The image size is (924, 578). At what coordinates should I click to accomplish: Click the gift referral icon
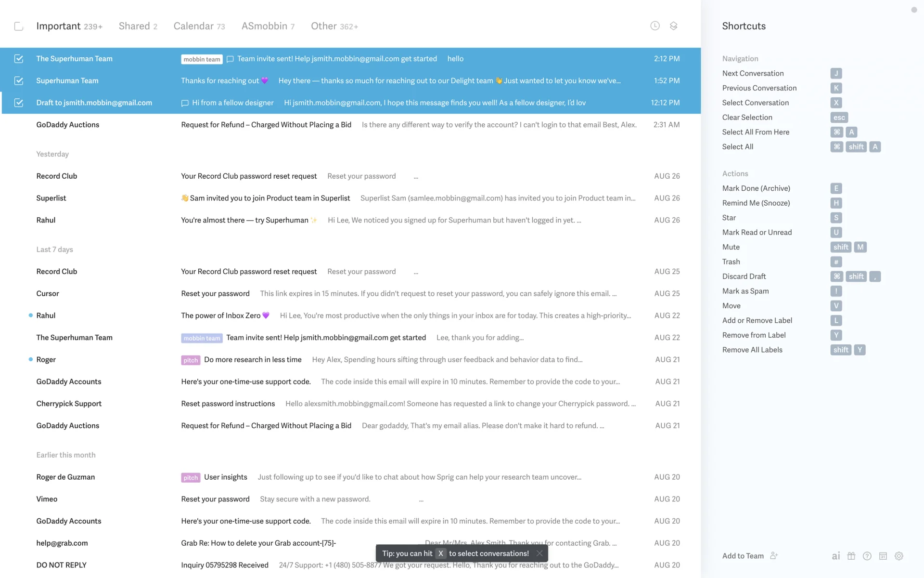851,556
